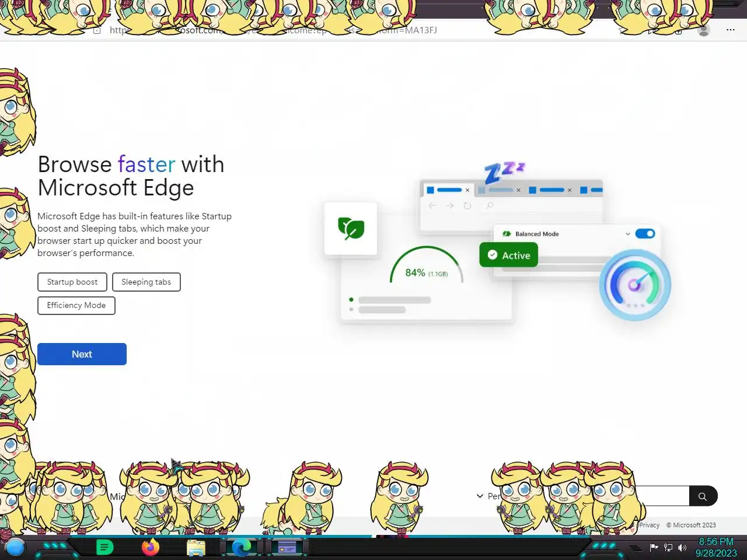Show hidden system tray icons
The width and height of the screenshot is (747, 560).
click(636, 548)
